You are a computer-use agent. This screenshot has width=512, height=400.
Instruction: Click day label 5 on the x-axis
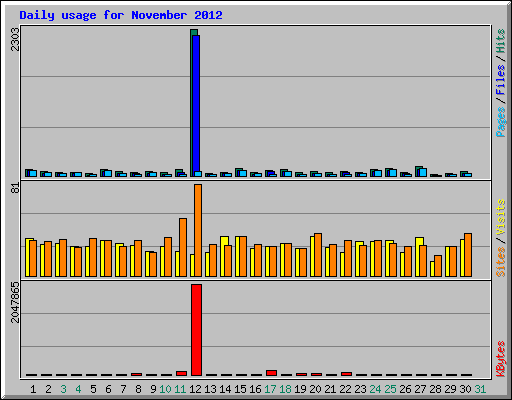93,389
